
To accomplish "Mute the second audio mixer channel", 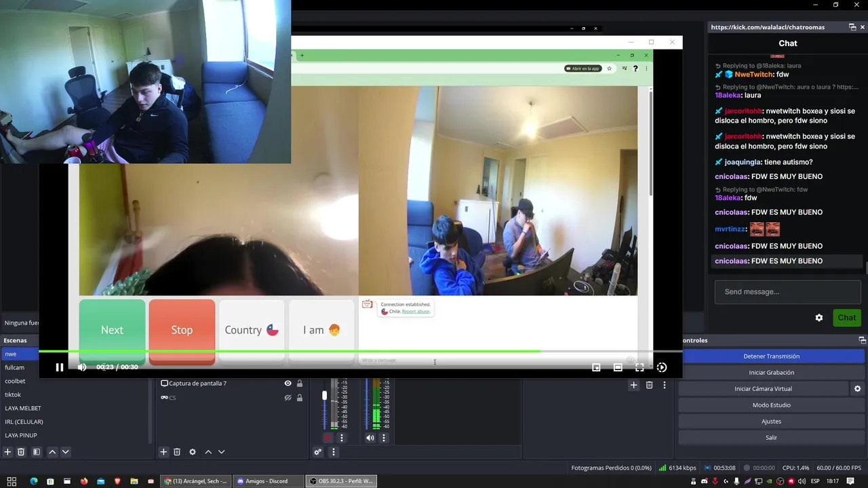I will point(370,438).
